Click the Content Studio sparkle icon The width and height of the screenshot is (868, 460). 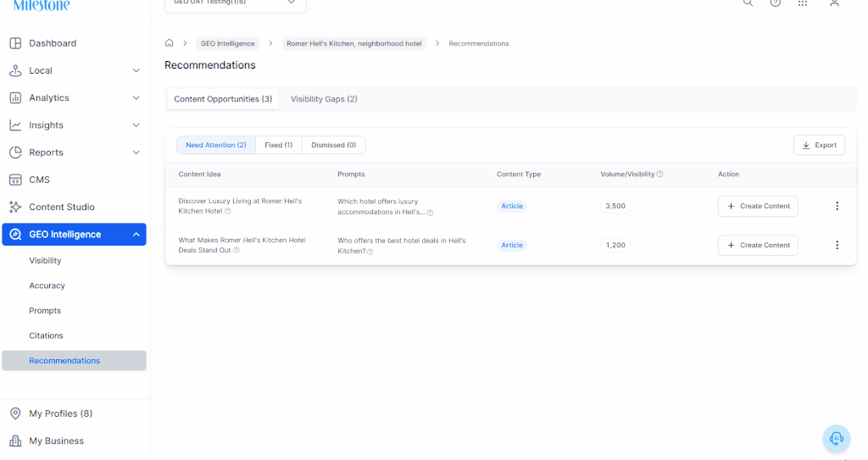(15, 207)
